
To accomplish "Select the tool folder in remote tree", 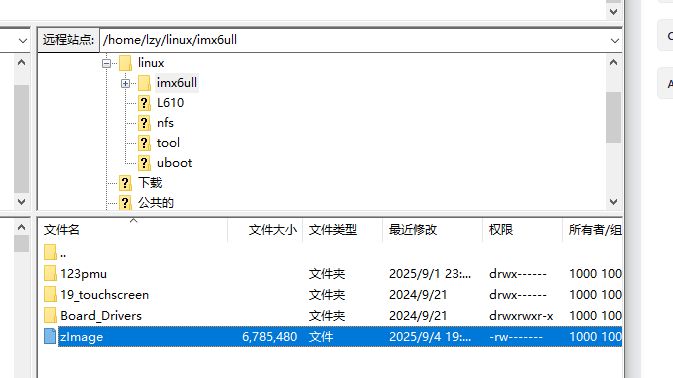I will [x=168, y=143].
